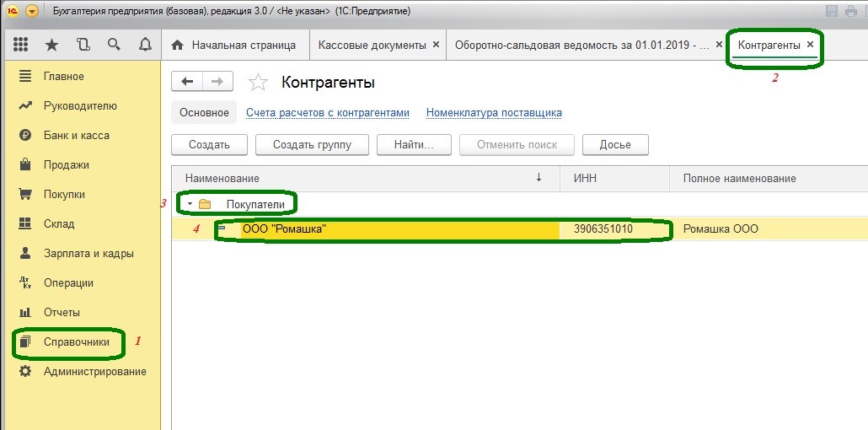Close the Контрагенты tab
Viewport: 868px width, 430px height.
[811, 45]
